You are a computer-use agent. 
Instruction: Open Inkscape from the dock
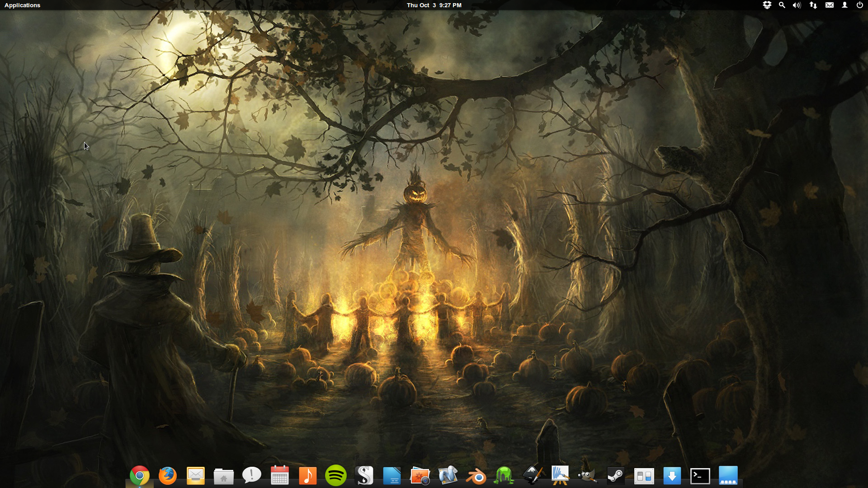click(x=533, y=476)
